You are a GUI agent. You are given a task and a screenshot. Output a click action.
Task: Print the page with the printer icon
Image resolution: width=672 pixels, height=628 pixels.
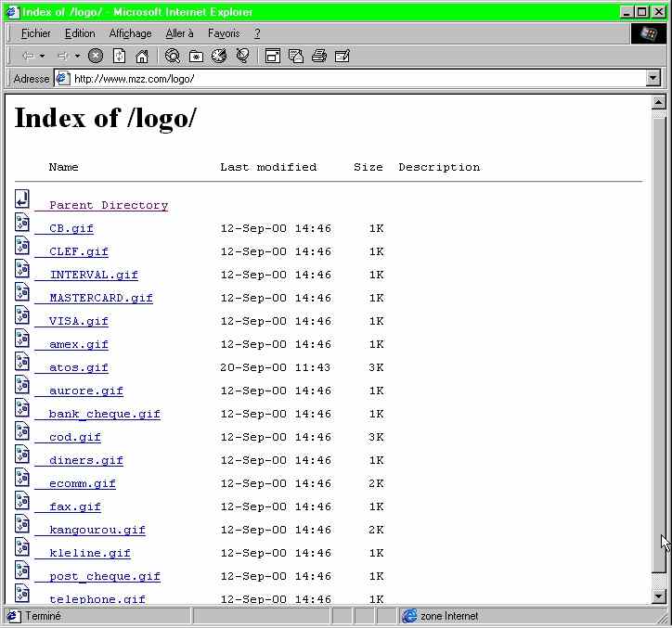319,56
